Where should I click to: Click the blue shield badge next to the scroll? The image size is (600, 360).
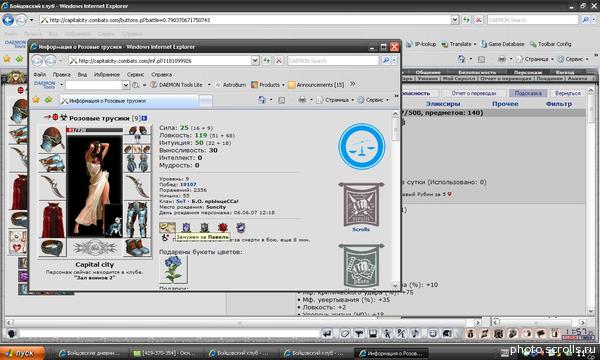point(186,228)
